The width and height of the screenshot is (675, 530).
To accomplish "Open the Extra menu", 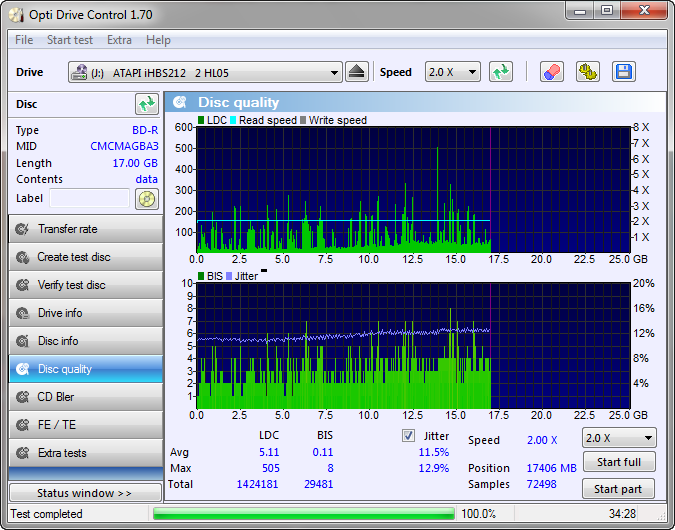I will (x=119, y=40).
